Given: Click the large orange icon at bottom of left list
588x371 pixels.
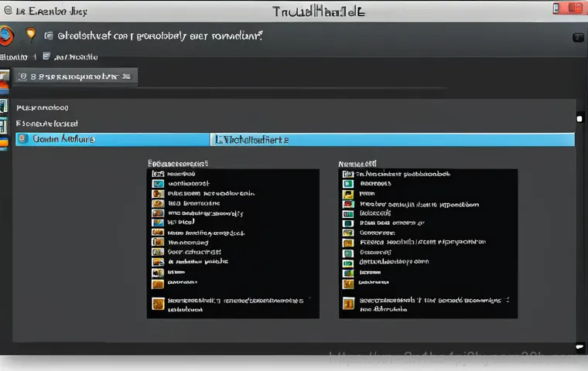Looking at the screenshot, I should [x=159, y=303].
